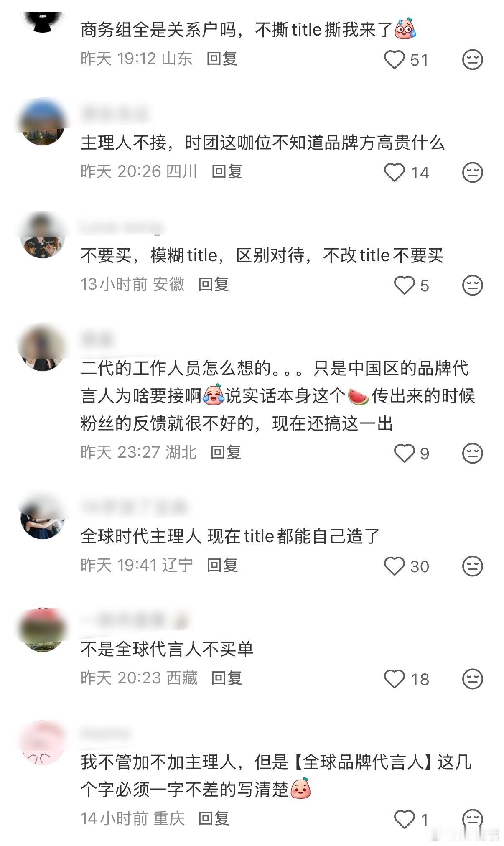Open the comment text 不是全球代言人不买单

click(167, 649)
